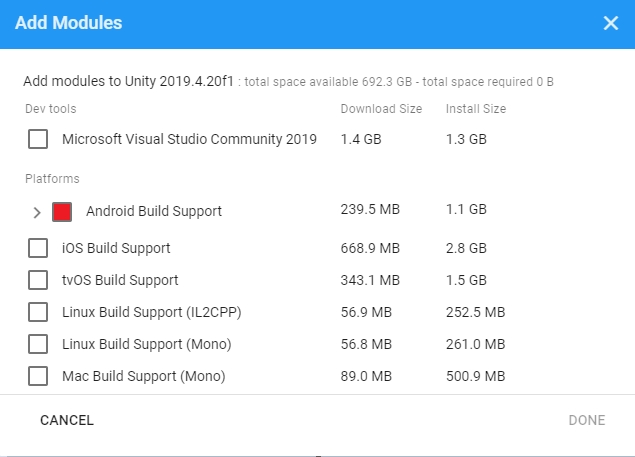The width and height of the screenshot is (635, 457).
Task: Click the Android Build Support label
Action: 154,212
